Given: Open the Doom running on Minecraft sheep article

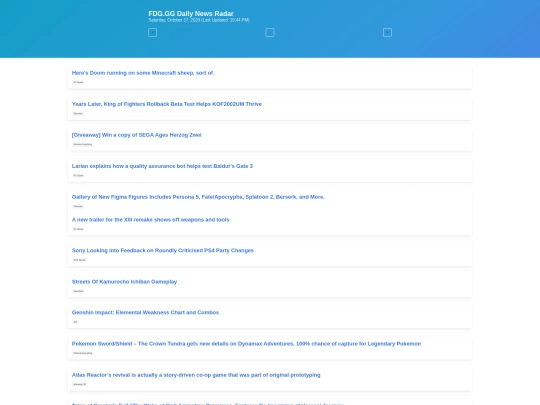Looking at the screenshot, I should [142, 73].
